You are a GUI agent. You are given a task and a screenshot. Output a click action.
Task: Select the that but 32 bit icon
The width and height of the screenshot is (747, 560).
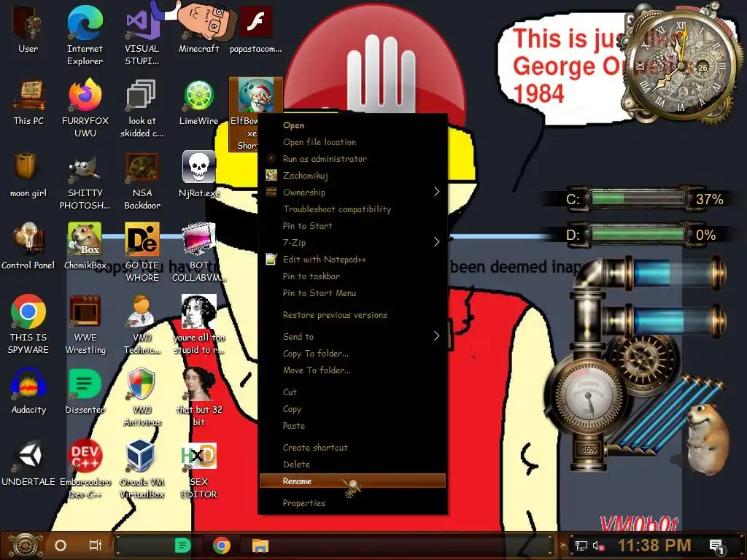coord(198,397)
